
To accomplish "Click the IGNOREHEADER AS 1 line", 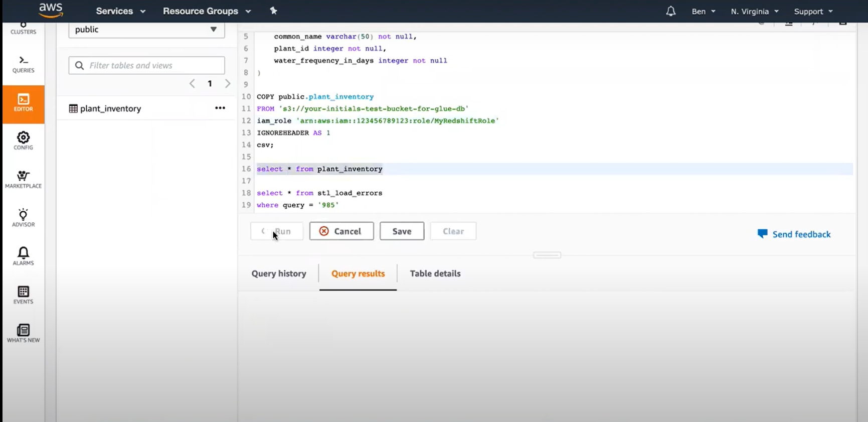I will [293, 133].
